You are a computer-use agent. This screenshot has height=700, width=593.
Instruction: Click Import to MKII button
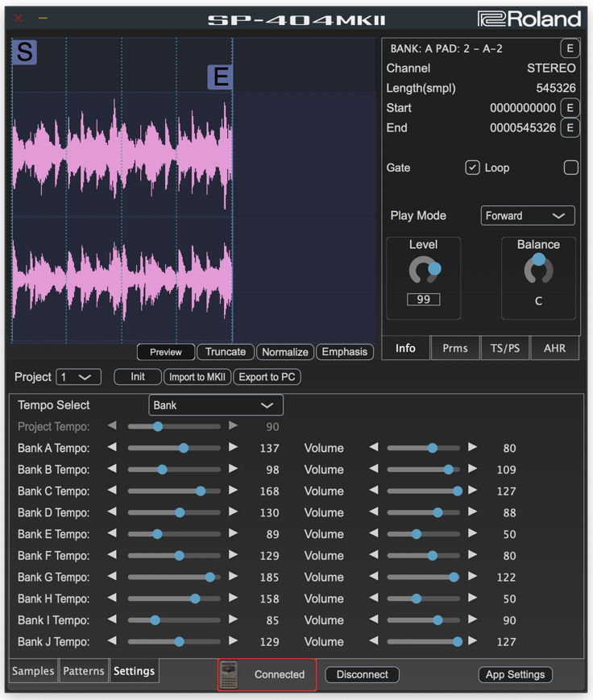[197, 377]
